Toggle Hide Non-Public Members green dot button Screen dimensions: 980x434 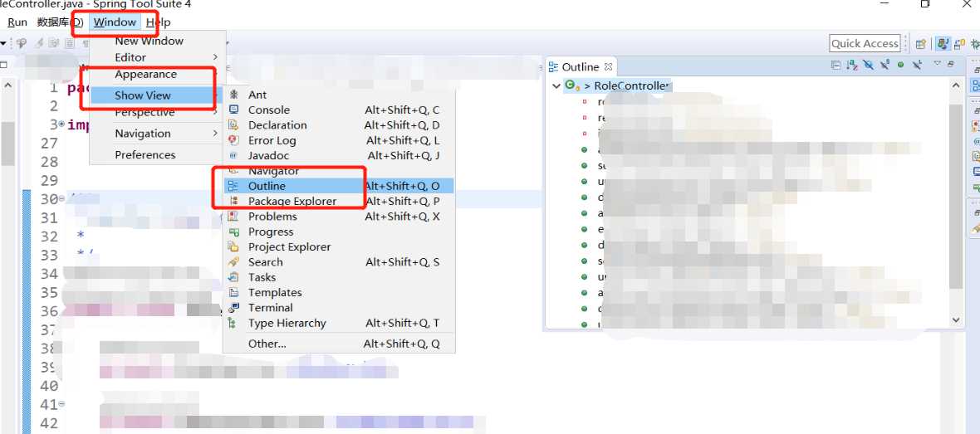(900, 65)
